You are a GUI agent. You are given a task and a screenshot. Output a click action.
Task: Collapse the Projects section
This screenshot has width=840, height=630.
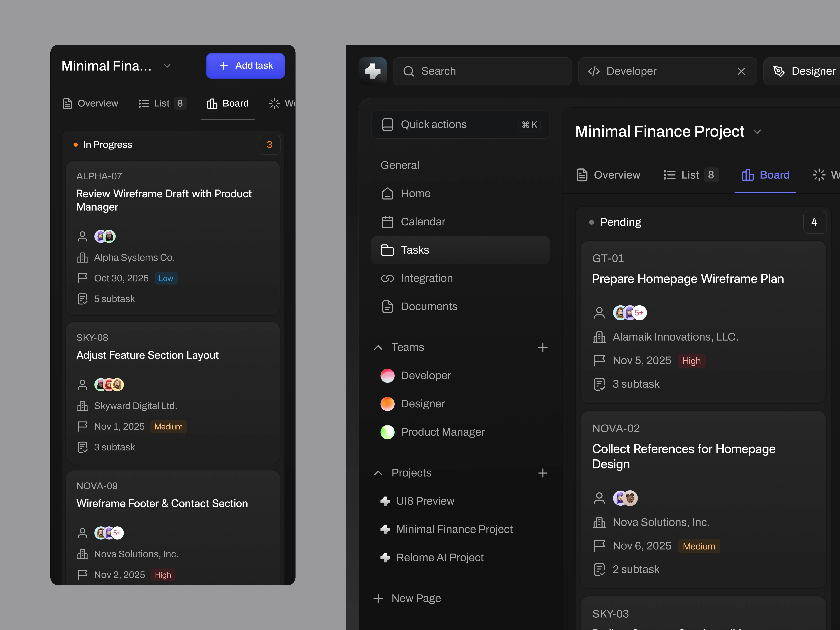pos(378,473)
